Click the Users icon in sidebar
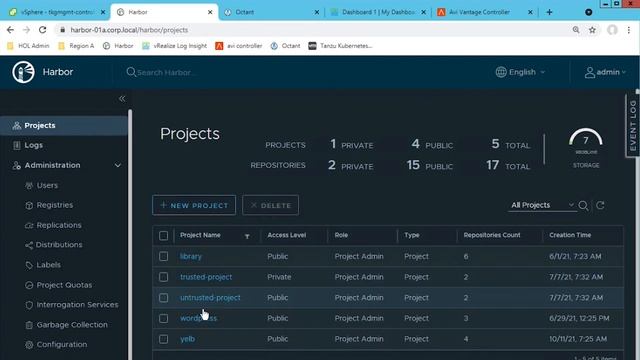The width and height of the screenshot is (640, 360). (29, 186)
